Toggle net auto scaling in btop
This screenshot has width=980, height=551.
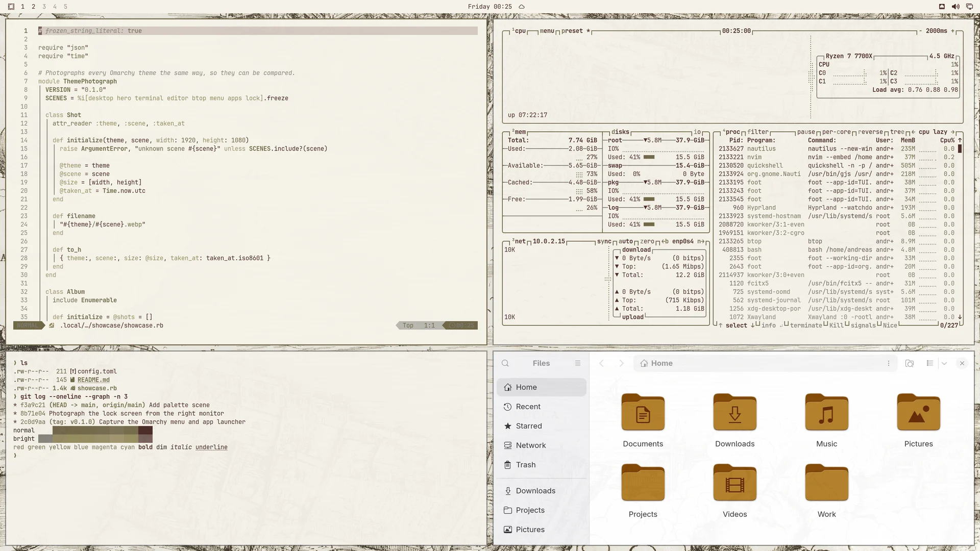[626, 242]
